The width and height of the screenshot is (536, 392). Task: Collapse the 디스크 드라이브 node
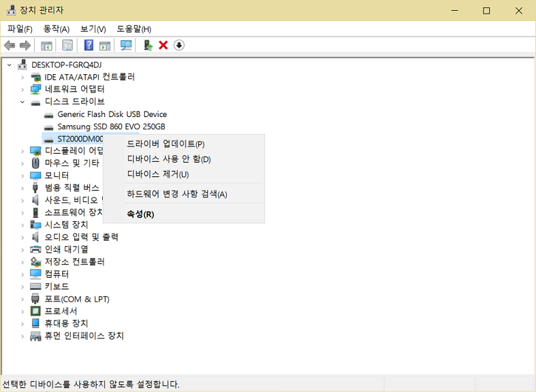point(22,102)
